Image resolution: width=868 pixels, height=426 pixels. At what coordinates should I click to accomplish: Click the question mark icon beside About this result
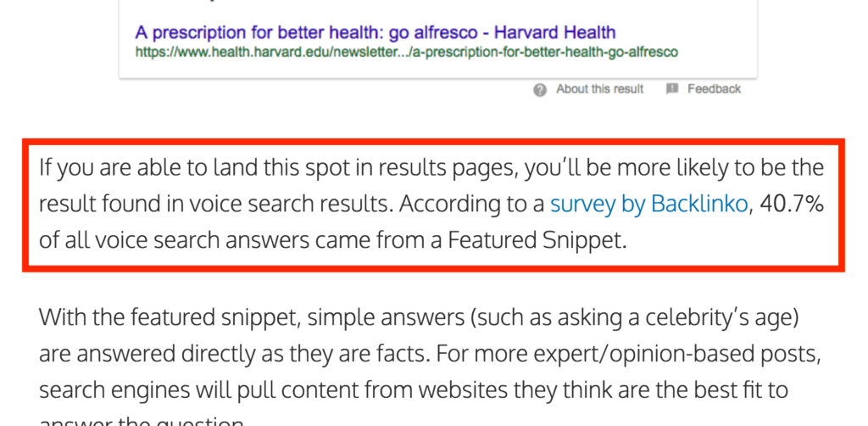pyautogui.click(x=540, y=90)
